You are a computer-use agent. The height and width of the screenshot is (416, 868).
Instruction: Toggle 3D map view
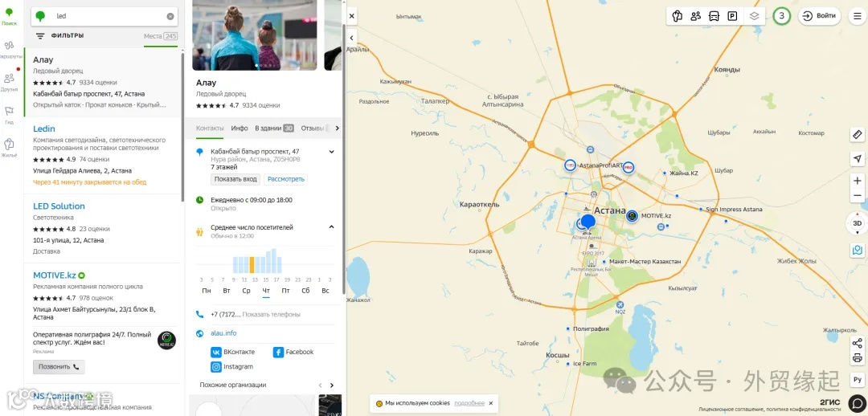[858, 223]
